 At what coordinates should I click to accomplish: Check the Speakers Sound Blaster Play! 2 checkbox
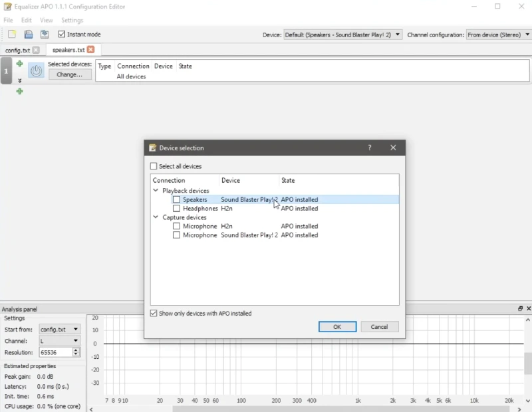point(176,199)
